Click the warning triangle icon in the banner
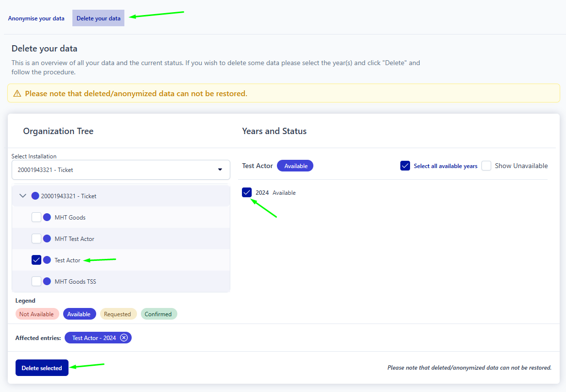Viewport: 566px width, 392px height. point(17,93)
